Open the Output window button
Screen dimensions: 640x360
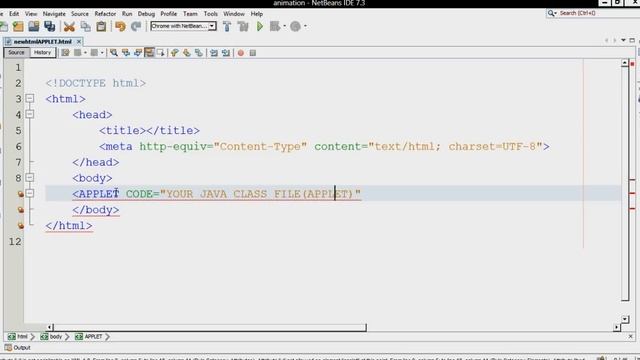(x=18, y=348)
